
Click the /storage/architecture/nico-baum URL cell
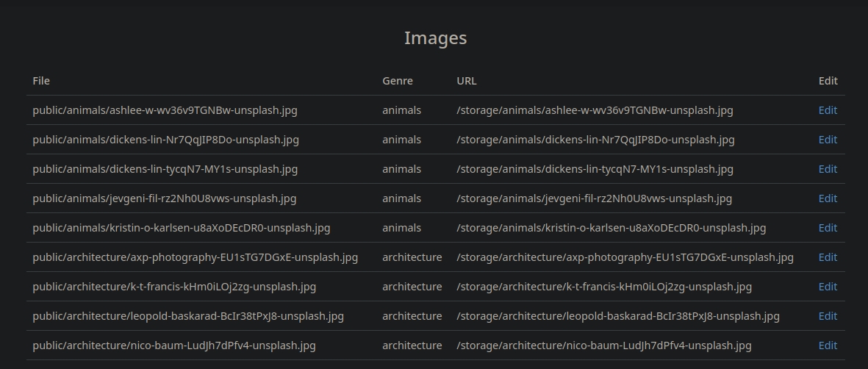click(x=603, y=345)
